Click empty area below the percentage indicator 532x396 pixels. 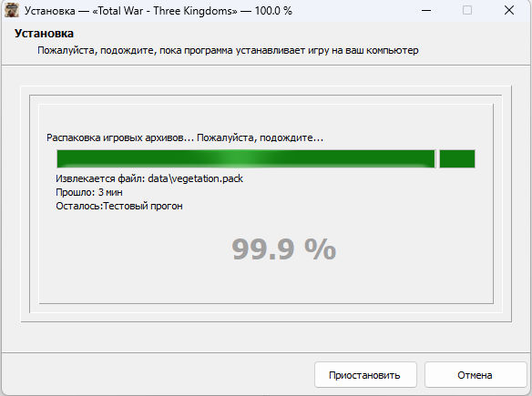266,283
